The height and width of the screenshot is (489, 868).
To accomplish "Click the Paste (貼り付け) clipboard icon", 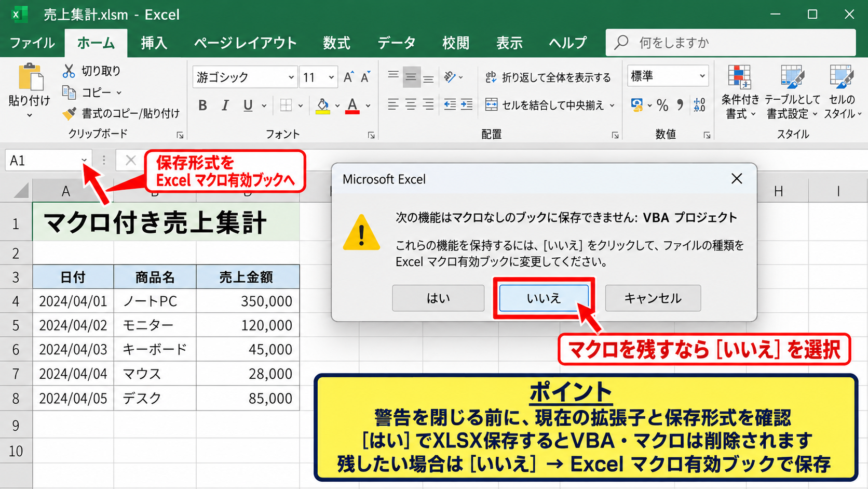I will tap(31, 77).
